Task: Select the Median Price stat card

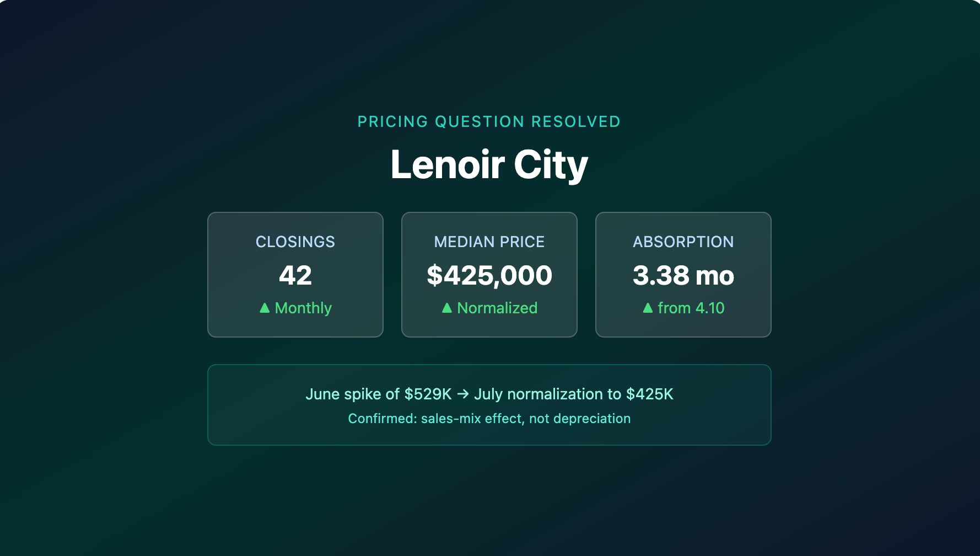Action: point(489,275)
